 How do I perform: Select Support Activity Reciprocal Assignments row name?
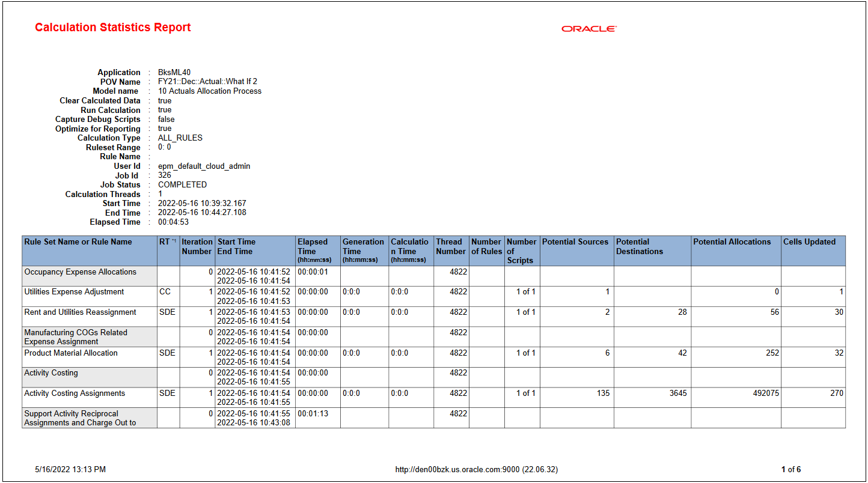tap(80, 418)
